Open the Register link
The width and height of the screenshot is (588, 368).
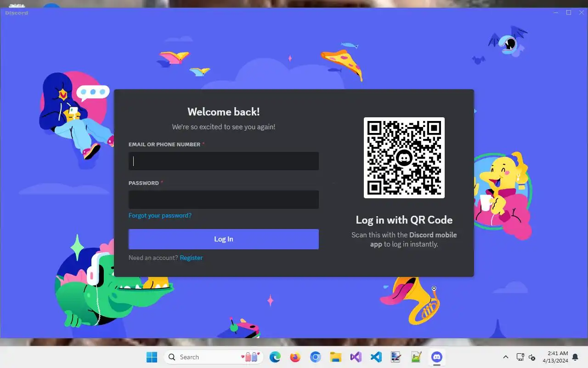click(x=191, y=258)
